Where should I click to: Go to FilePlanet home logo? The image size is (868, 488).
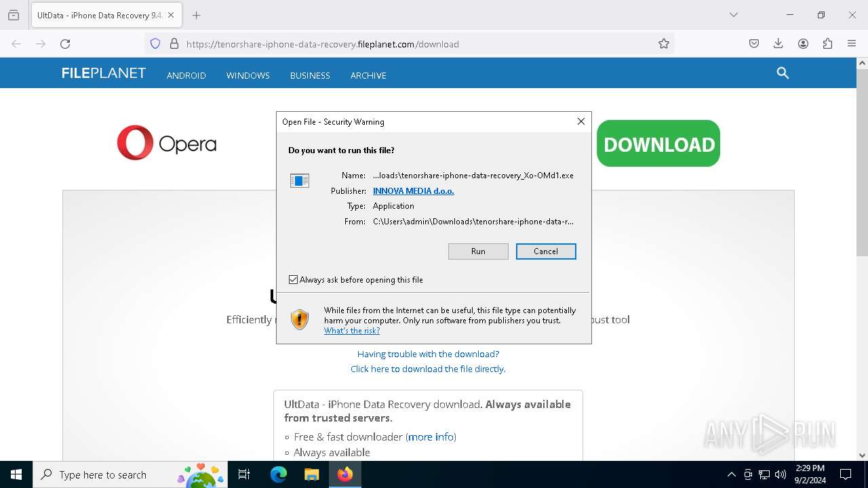click(104, 73)
